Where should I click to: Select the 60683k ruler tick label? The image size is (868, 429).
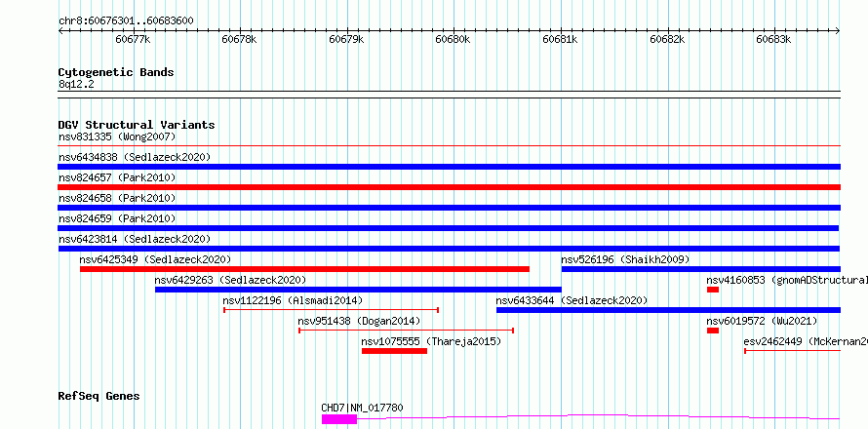774,39
